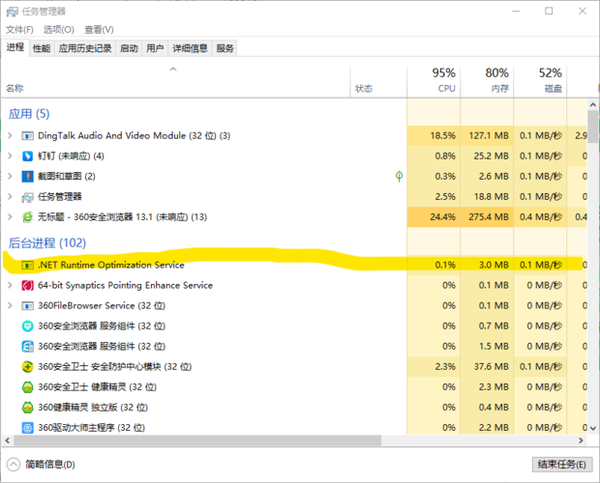Click the 简略信息(D) link
Viewport: 600px width, 483px height.
pyautogui.click(x=50, y=465)
